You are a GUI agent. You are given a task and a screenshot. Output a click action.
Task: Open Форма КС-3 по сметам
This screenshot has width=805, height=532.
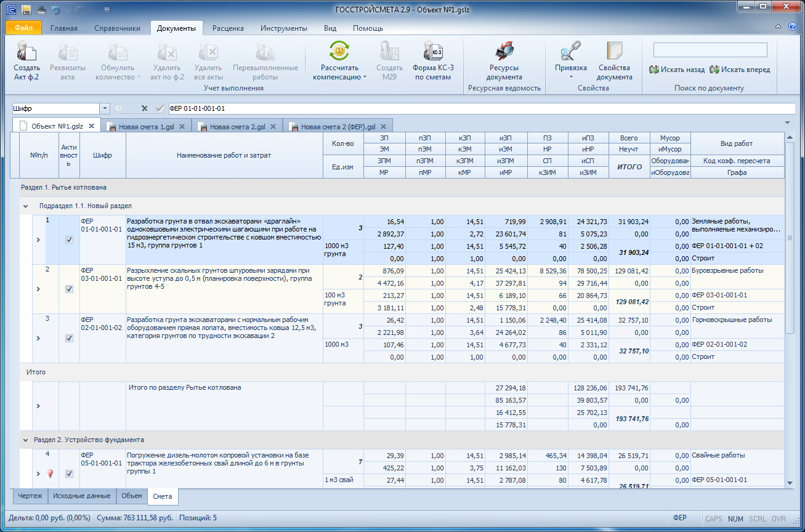(x=434, y=60)
